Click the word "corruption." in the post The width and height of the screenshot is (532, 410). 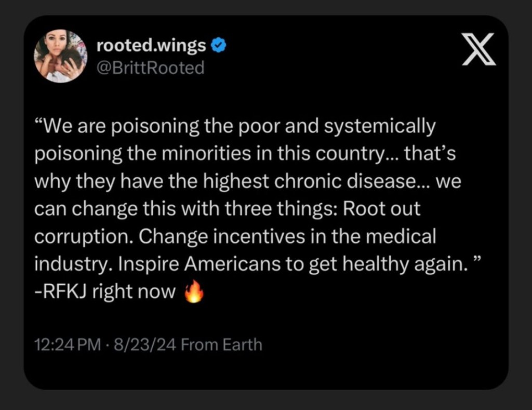coord(83,237)
